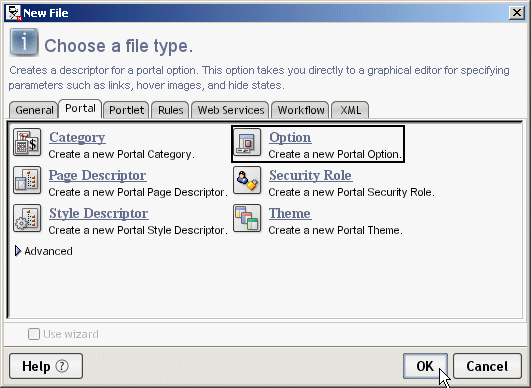
Task: Choose the Security Role link
Action: coord(311,175)
